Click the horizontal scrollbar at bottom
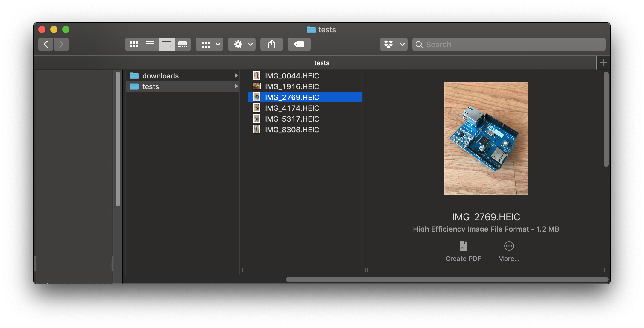The image size is (644, 328). pyautogui.click(x=447, y=280)
